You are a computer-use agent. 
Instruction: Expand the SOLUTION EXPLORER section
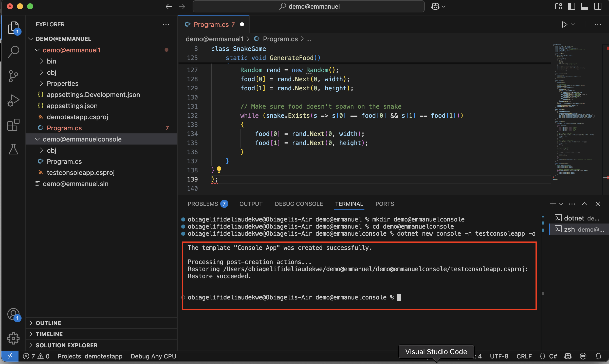[x=101, y=345]
